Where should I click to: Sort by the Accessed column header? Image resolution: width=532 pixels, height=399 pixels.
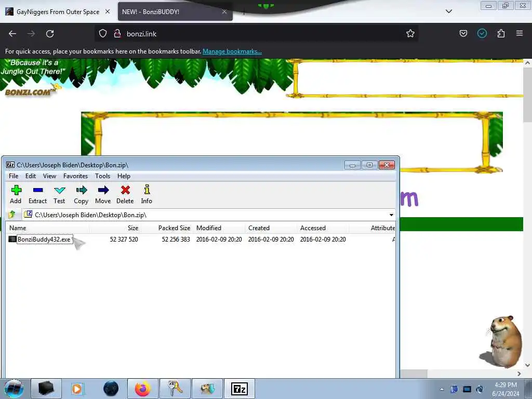323,228
